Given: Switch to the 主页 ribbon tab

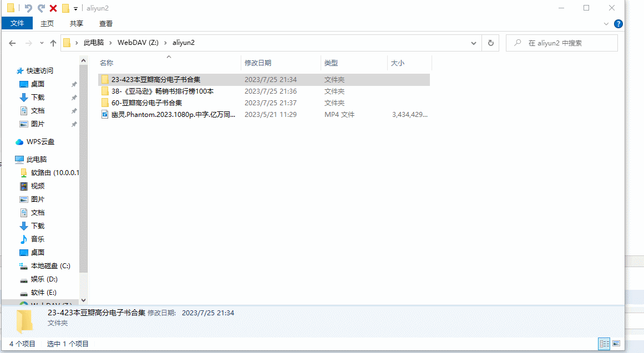Looking at the screenshot, I should point(47,24).
